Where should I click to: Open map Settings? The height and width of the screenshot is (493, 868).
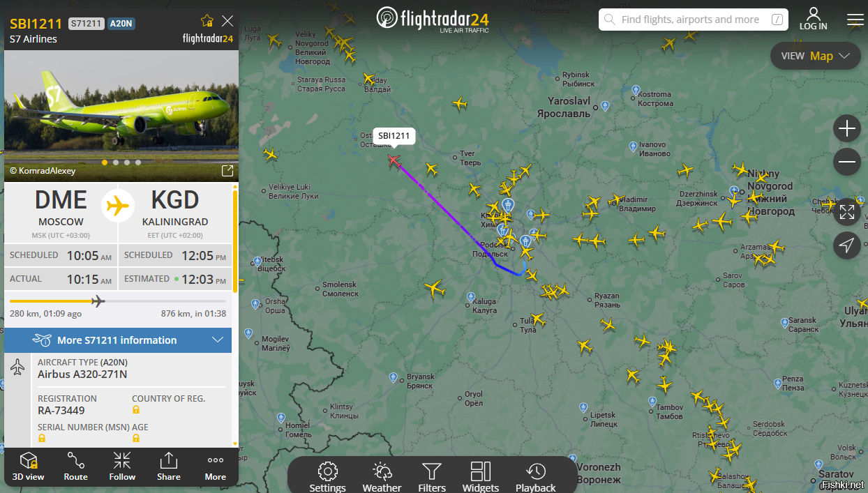pos(327,477)
